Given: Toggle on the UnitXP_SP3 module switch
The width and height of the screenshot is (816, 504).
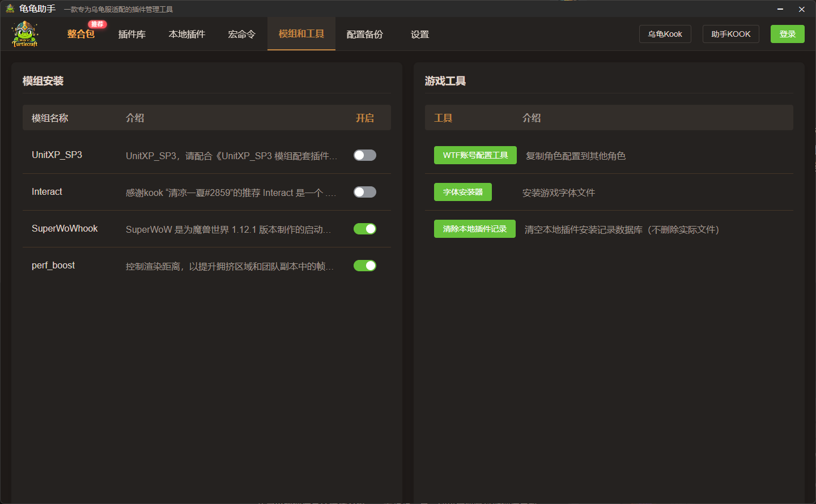Looking at the screenshot, I should (364, 155).
